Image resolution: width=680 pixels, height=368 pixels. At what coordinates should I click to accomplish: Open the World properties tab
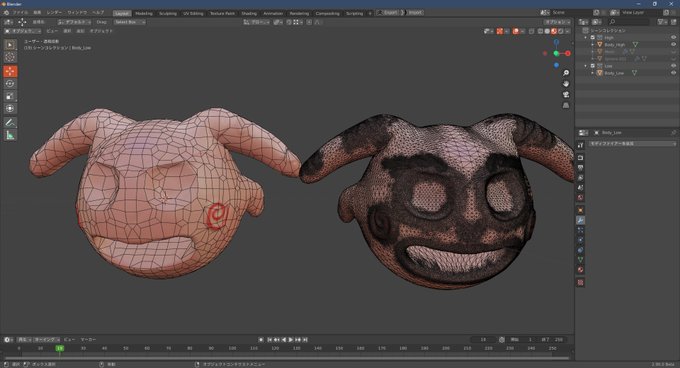(x=581, y=198)
